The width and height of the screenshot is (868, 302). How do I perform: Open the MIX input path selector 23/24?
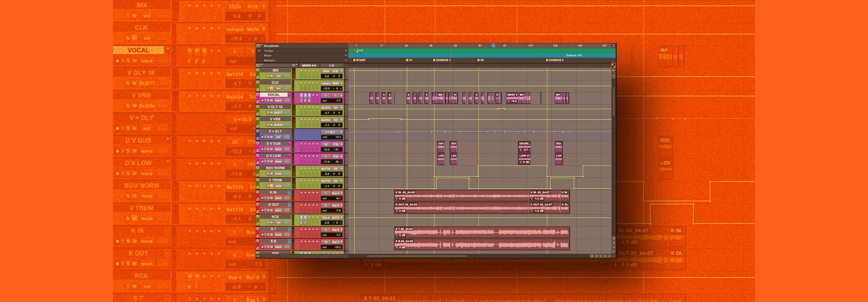coord(326,71)
